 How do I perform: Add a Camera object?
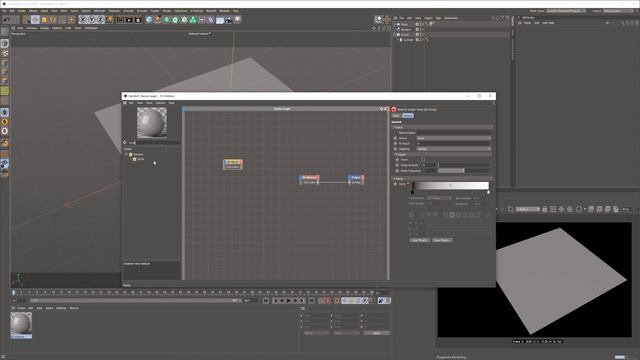pyautogui.click(x=229, y=20)
